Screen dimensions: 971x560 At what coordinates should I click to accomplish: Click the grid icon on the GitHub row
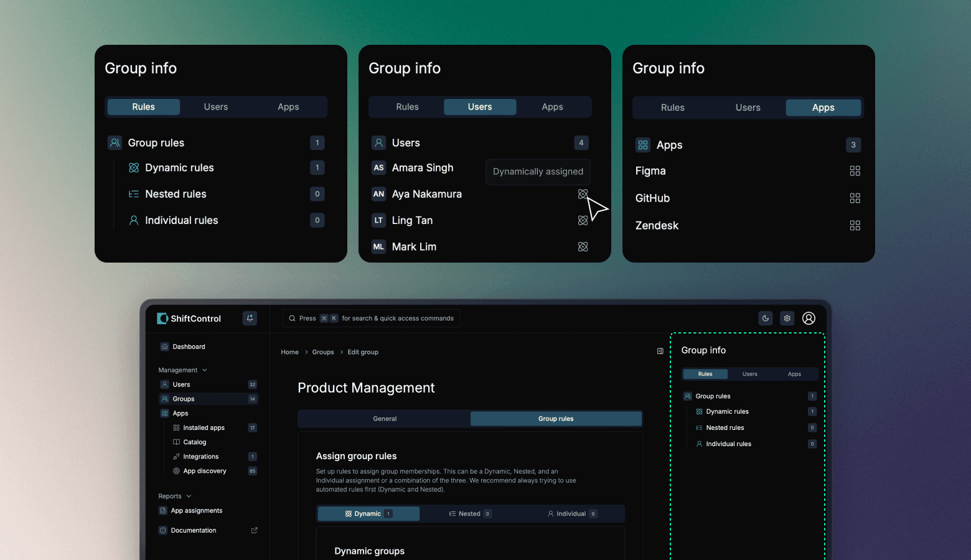[x=855, y=198]
